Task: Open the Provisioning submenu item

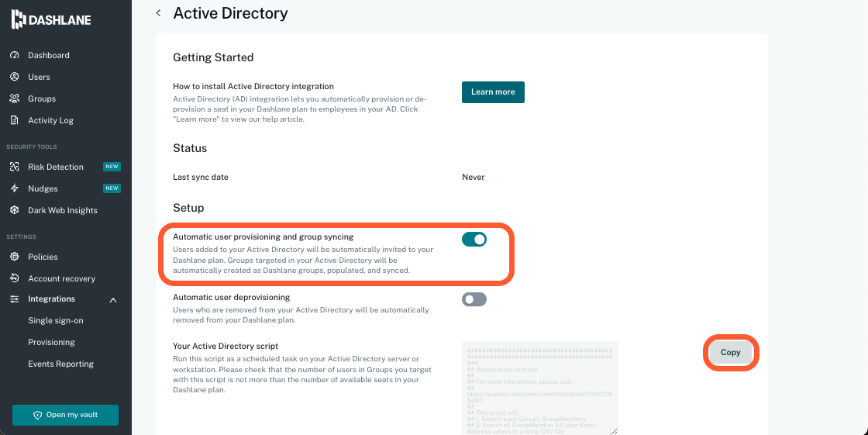Action: (51, 342)
